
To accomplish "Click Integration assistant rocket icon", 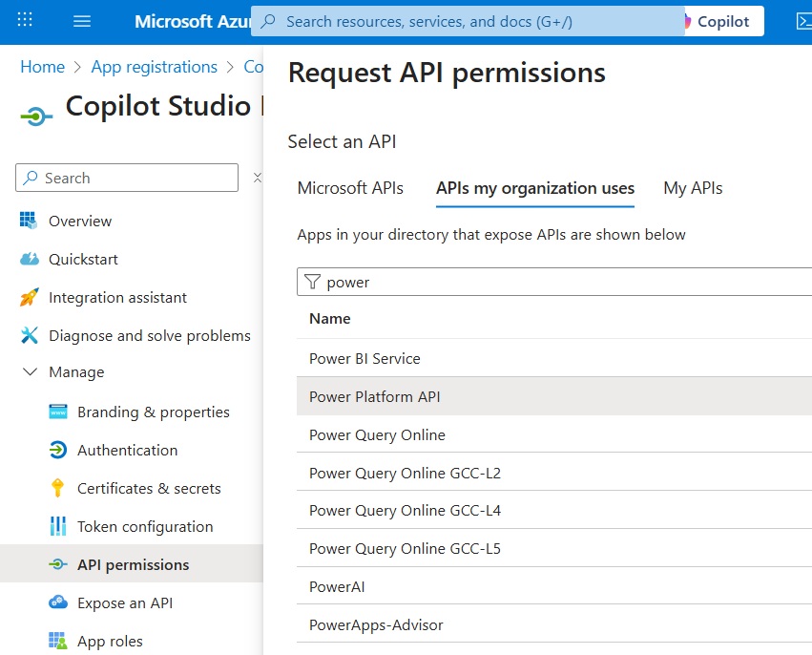I will click(x=30, y=297).
